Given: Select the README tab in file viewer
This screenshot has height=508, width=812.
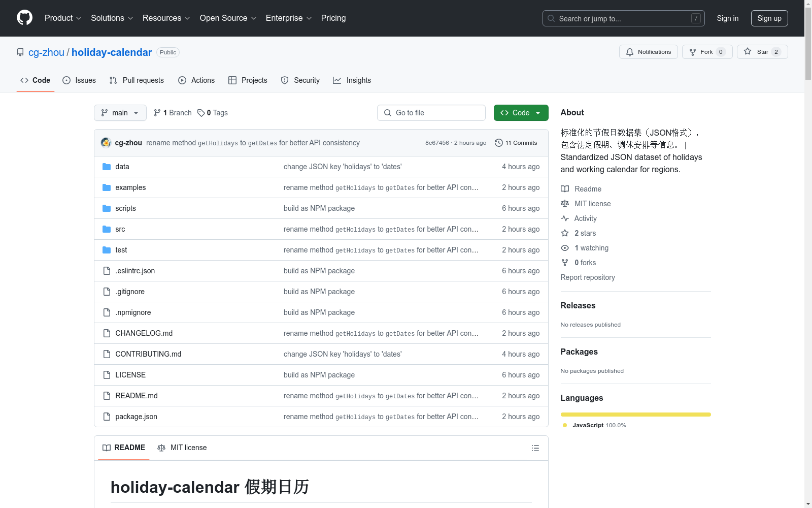Looking at the screenshot, I should pos(124,448).
